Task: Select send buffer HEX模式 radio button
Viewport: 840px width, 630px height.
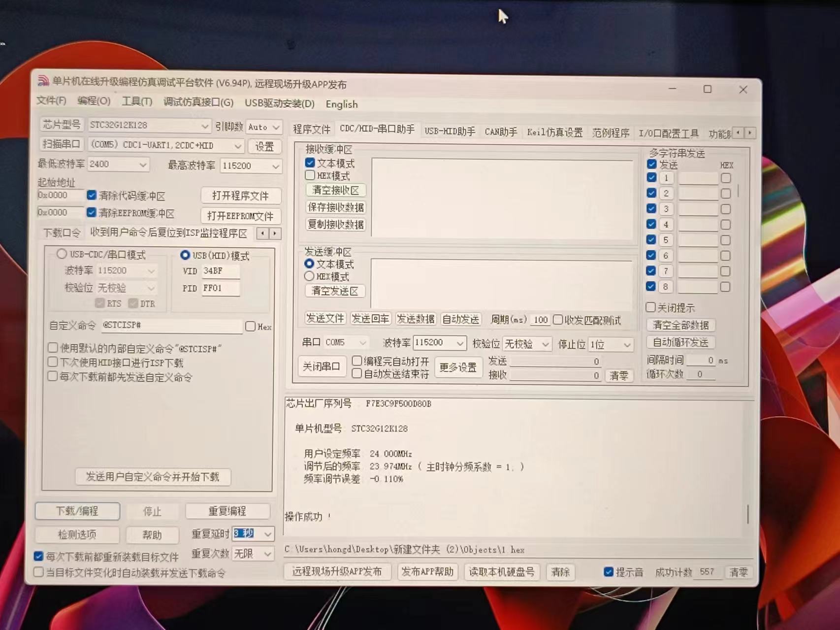Action: 309,276
